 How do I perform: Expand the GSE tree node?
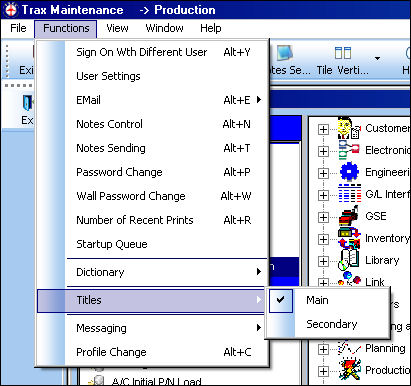(323, 217)
